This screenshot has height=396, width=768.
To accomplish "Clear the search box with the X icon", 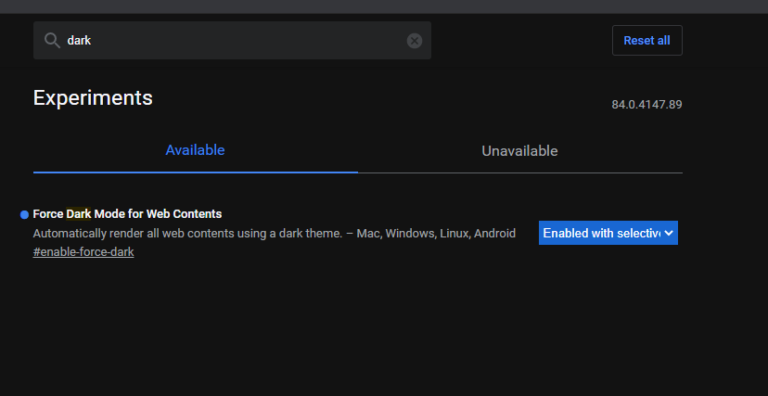I will (x=414, y=41).
